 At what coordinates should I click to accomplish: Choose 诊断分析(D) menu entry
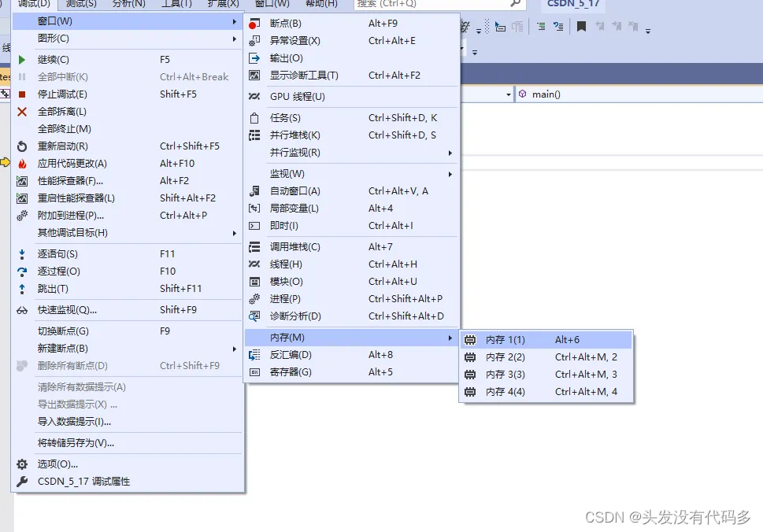351,316
